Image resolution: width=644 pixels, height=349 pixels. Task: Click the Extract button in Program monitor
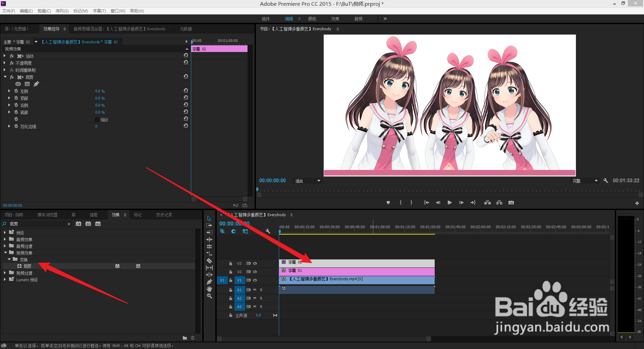[x=499, y=203]
